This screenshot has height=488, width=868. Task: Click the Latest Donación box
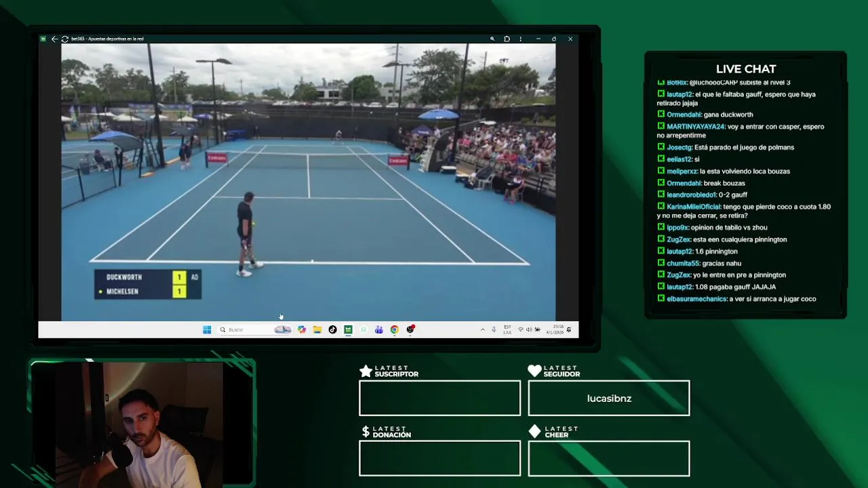point(439,458)
